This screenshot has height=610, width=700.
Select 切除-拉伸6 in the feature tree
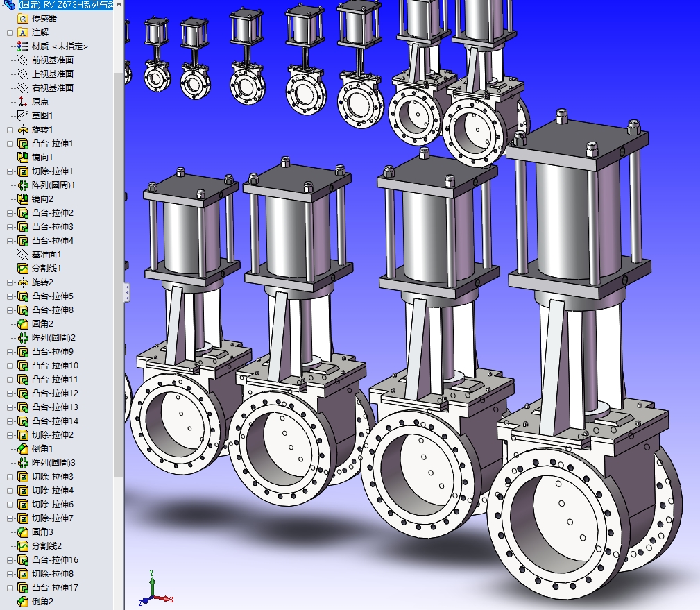tap(52, 504)
